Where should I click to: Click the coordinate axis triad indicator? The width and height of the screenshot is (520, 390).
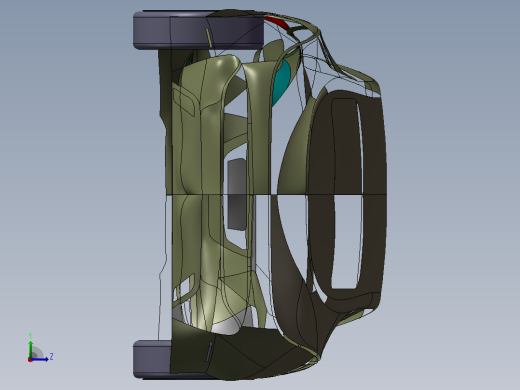[40, 349]
